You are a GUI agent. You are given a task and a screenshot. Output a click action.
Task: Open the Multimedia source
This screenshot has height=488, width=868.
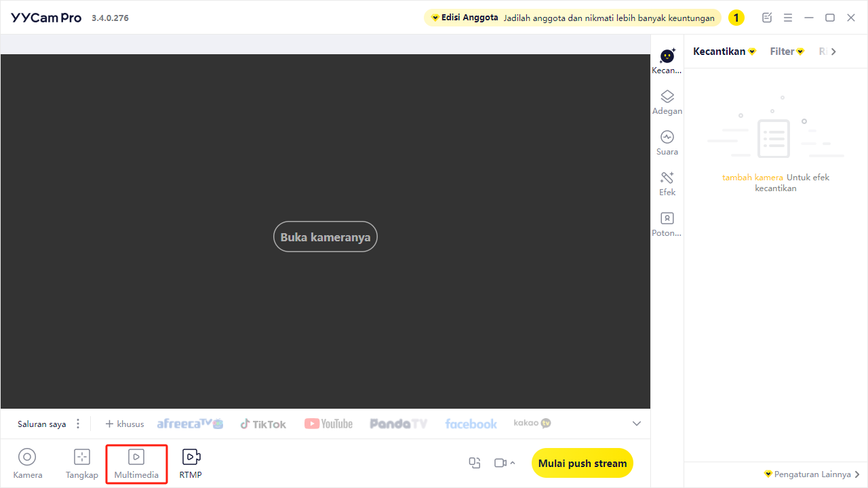[x=136, y=464]
